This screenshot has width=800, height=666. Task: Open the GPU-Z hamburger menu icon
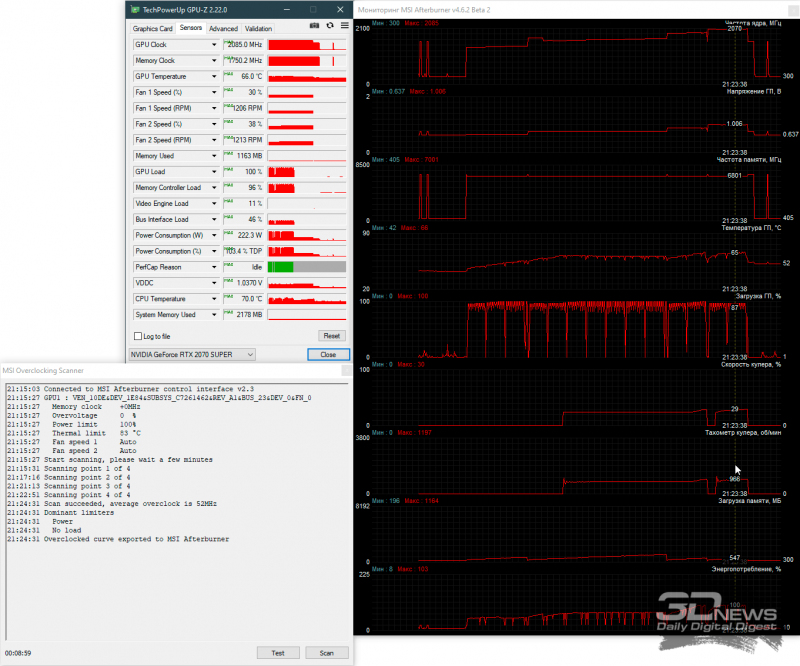pos(345,26)
